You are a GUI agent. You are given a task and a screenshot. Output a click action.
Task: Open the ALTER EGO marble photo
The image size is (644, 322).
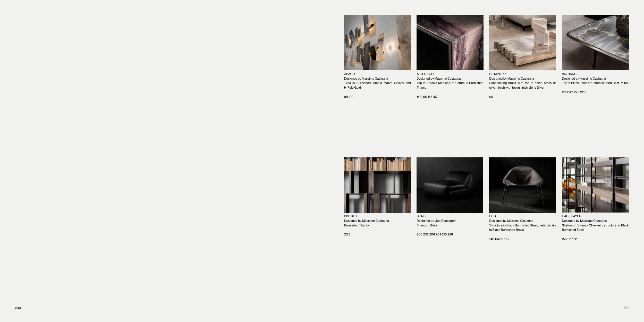coord(450,43)
